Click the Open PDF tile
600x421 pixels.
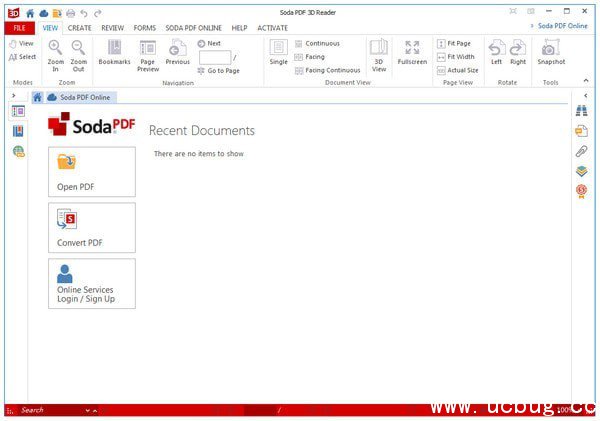point(92,172)
